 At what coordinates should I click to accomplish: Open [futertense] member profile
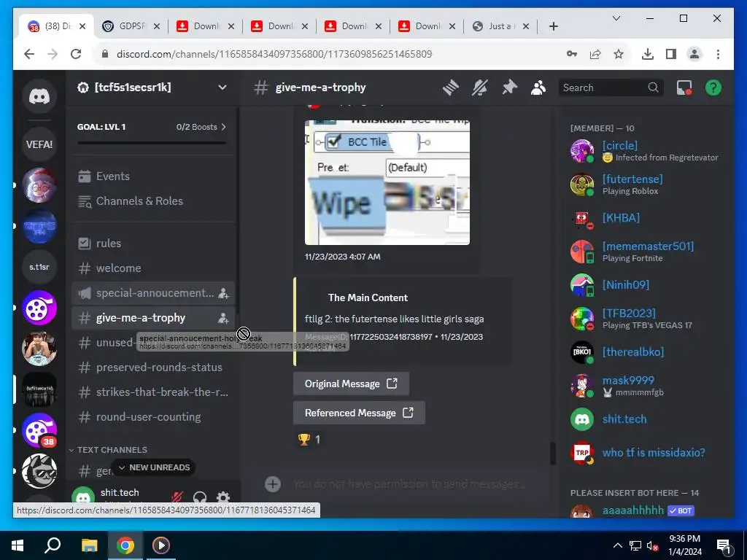[648, 184]
